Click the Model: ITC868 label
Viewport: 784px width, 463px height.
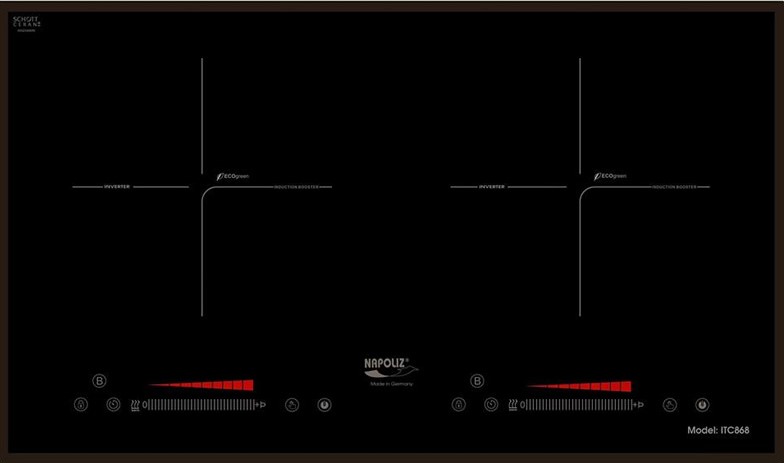[x=718, y=430]
